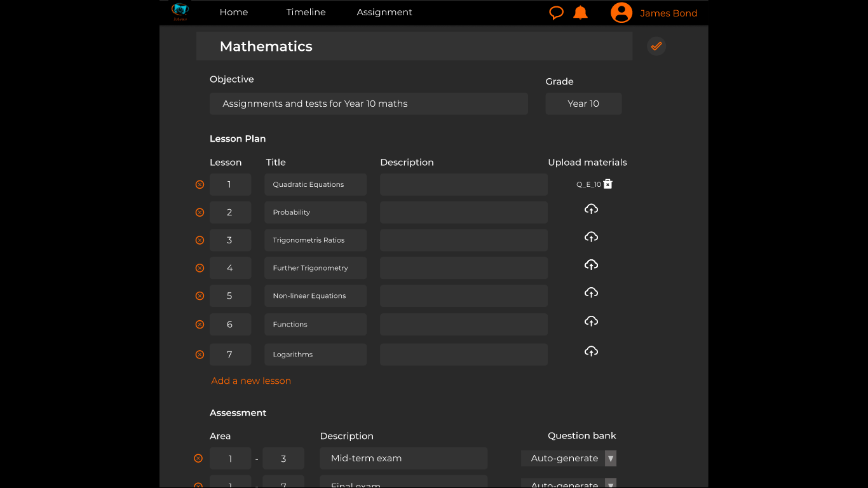Click the Upload materials column header
The width and height of the screenshot is (868, 488).
point(587,163)
